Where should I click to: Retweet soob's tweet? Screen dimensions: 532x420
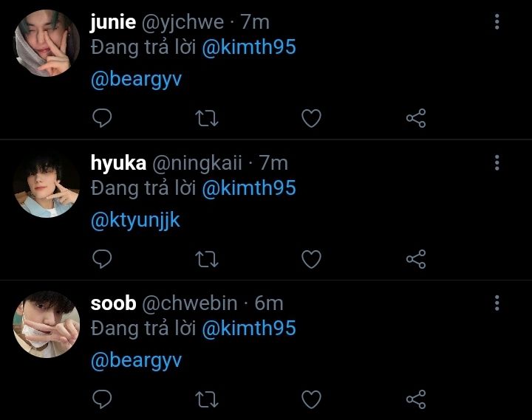[207, 399]
